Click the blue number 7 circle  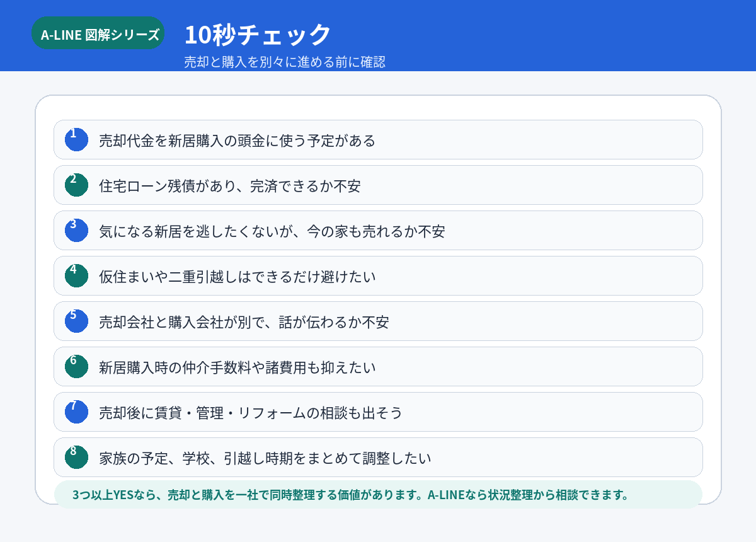click(x=76, y=412)
